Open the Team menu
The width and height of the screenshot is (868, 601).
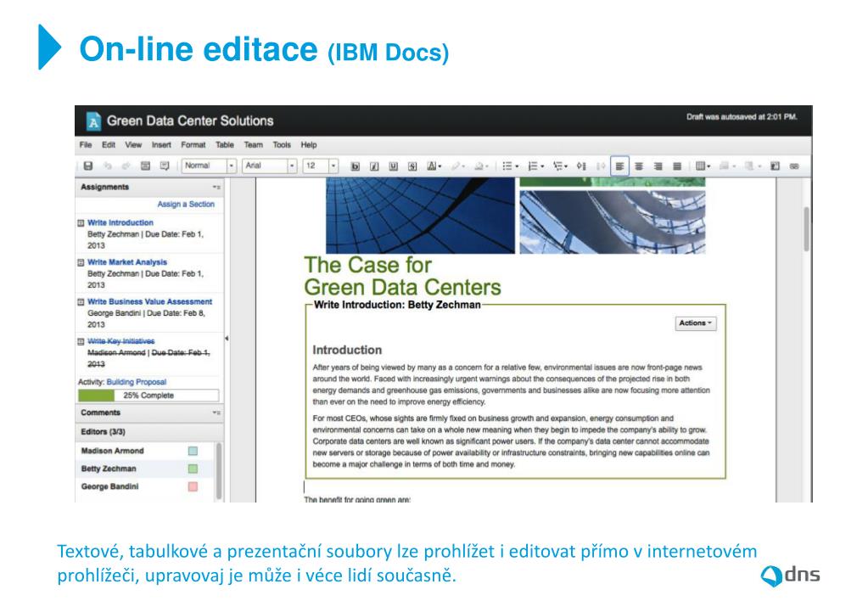[x=254, y=145]
